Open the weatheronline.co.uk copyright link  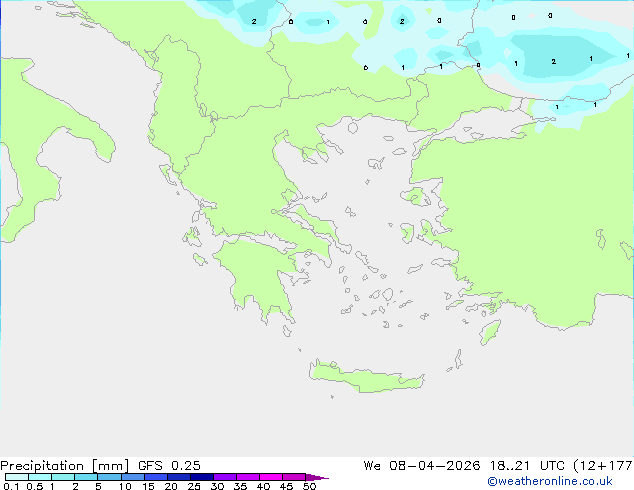tap(550, 481)
